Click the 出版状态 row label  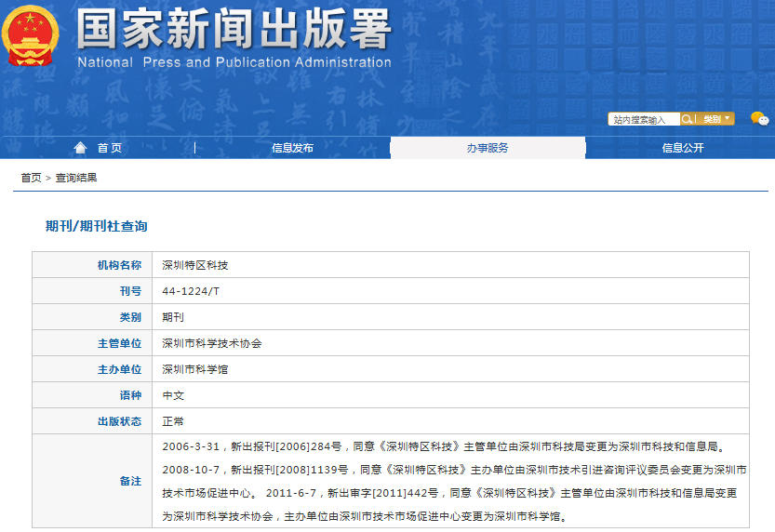click(120, 421)
